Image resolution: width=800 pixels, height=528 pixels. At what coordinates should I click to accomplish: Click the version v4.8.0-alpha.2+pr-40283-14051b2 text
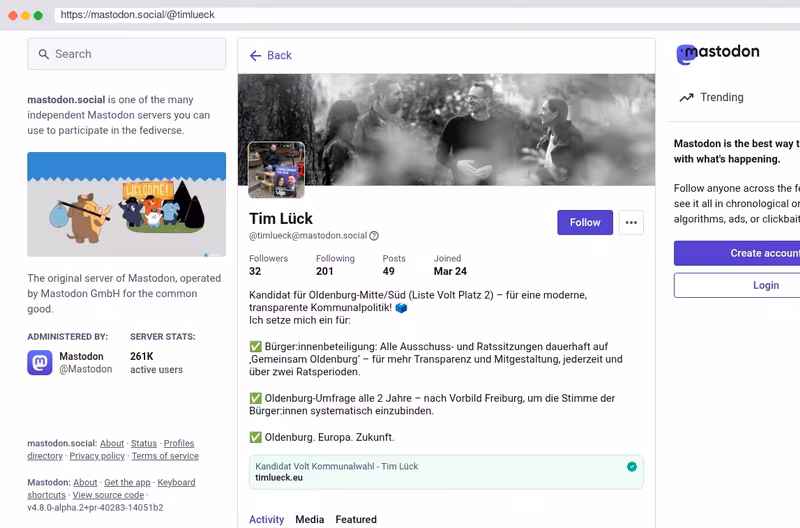point(95,508)
